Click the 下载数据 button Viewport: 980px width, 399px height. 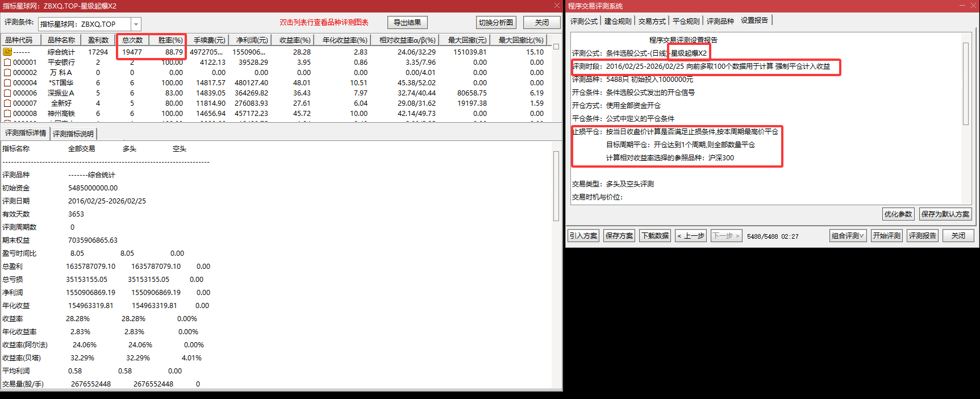tap(655, 236)
